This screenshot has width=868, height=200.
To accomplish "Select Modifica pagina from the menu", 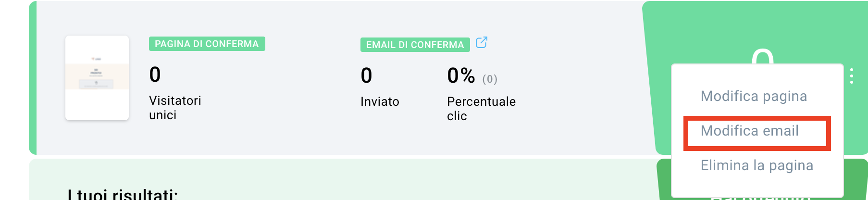I will [x=754, y=96].
